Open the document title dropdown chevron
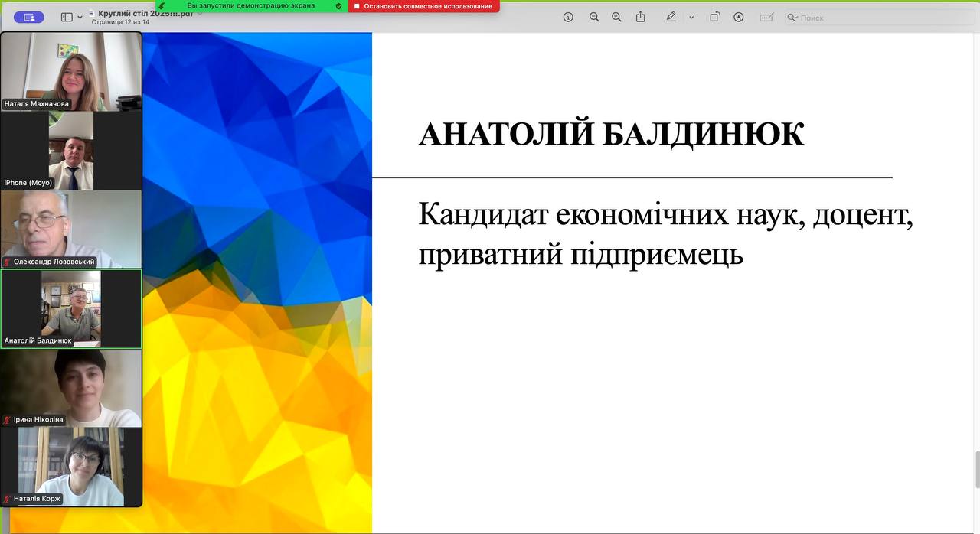Image resolution: width=980 pixels, height=534 pixels. pos(200,13)
